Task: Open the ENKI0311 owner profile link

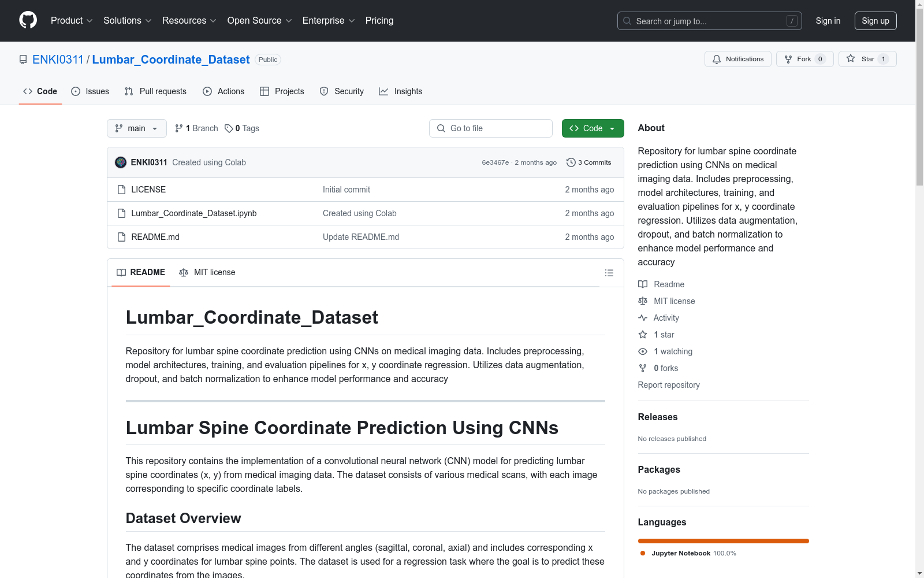Action: coord(58,60)
